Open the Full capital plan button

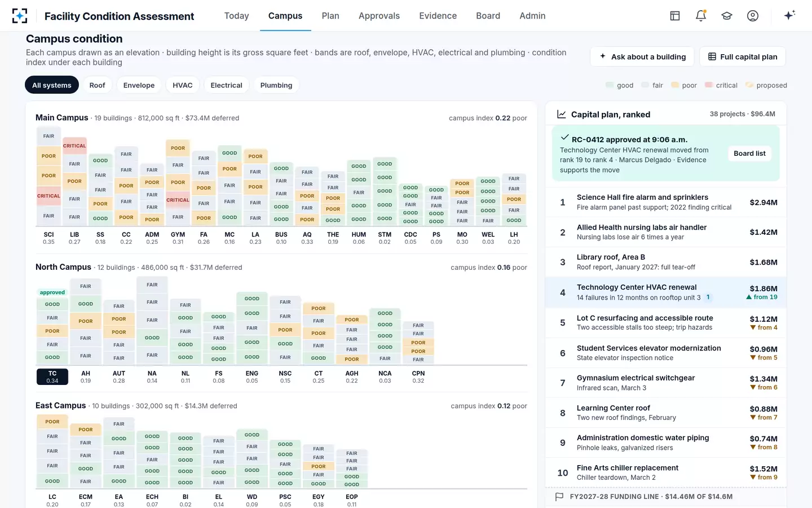(743, 56)
